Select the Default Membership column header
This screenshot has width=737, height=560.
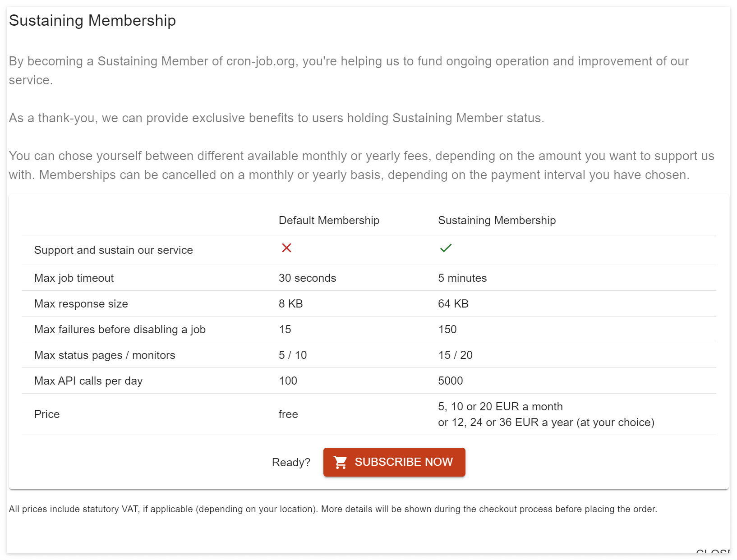(x=329, y=220)
